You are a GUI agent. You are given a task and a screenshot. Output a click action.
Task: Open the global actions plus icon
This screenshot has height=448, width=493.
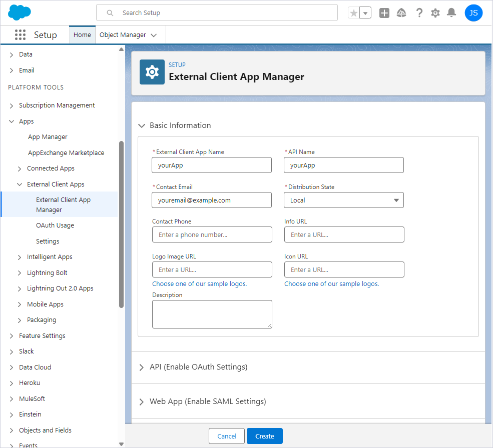[x=384, y=13]
